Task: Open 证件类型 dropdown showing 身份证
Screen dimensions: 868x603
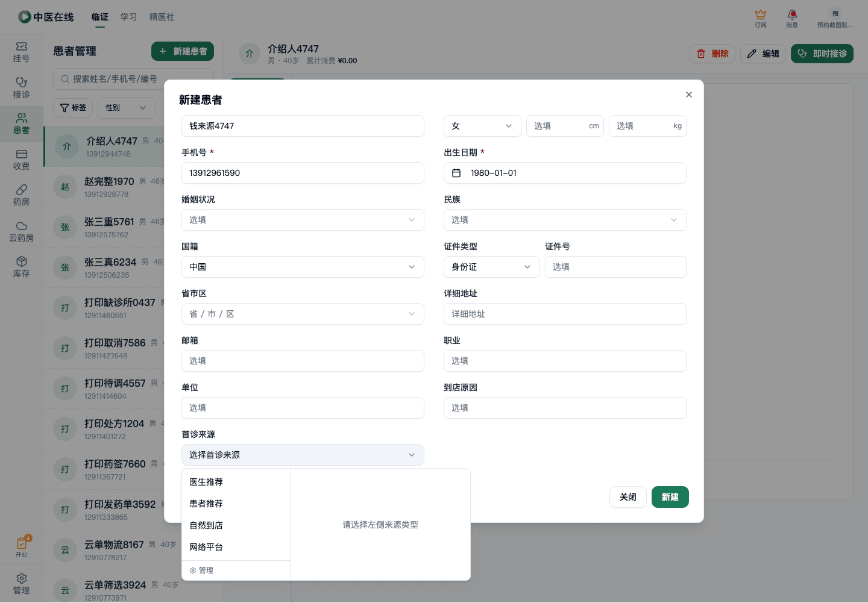Action: pyautogui.click(x=492, y=267)
